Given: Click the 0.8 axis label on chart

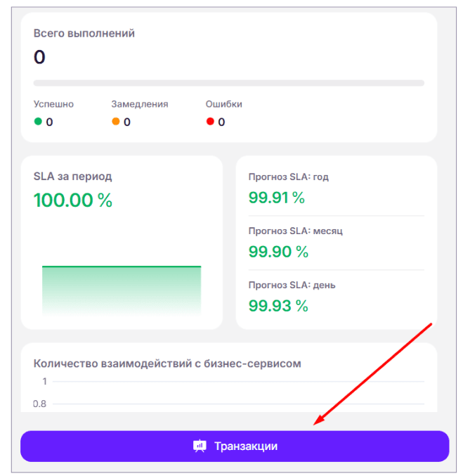Looking at the screenshot, I should point(39,404).
